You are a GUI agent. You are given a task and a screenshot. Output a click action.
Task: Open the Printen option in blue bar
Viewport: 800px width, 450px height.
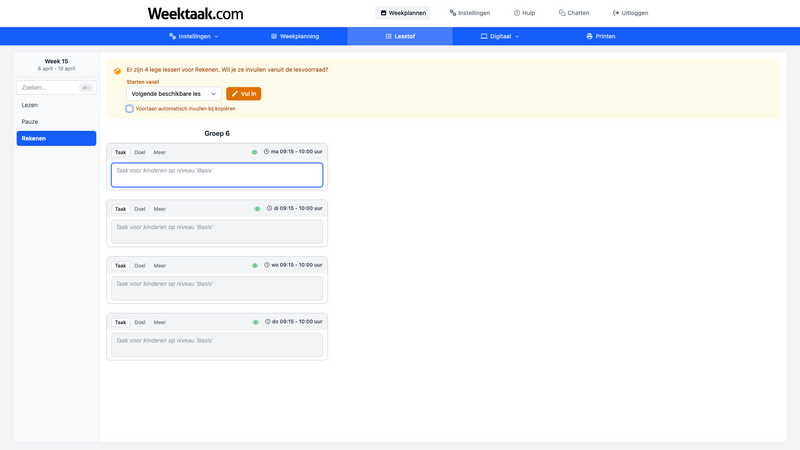point(601,36)
